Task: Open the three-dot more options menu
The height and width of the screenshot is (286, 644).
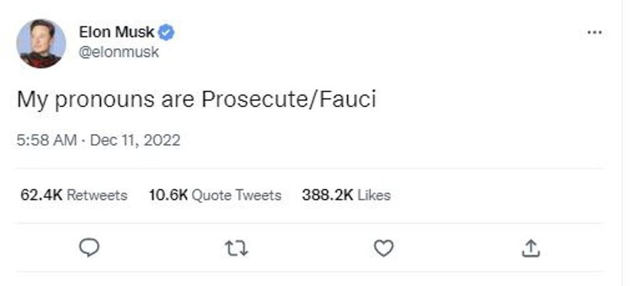Action: [594, 33]
